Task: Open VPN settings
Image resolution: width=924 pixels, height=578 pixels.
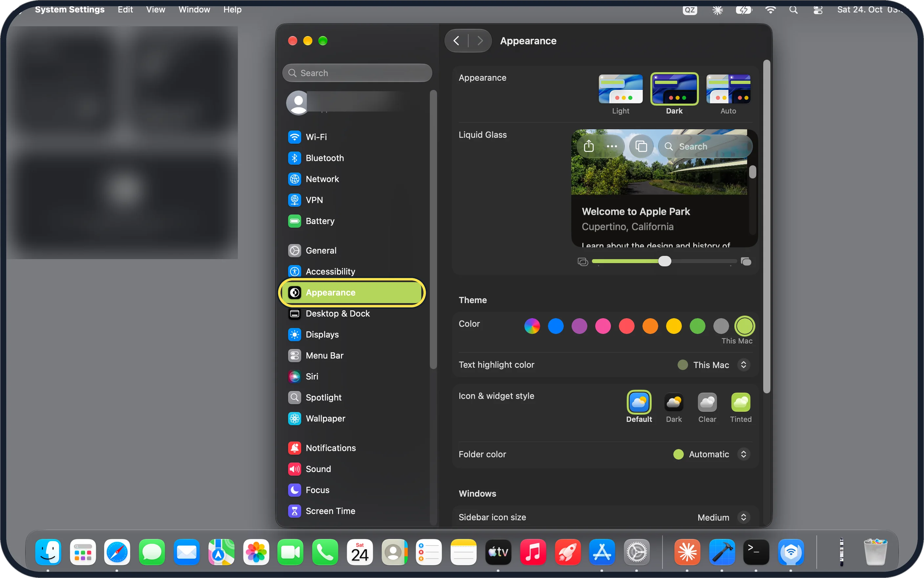Action: click(x=352, y=200)
